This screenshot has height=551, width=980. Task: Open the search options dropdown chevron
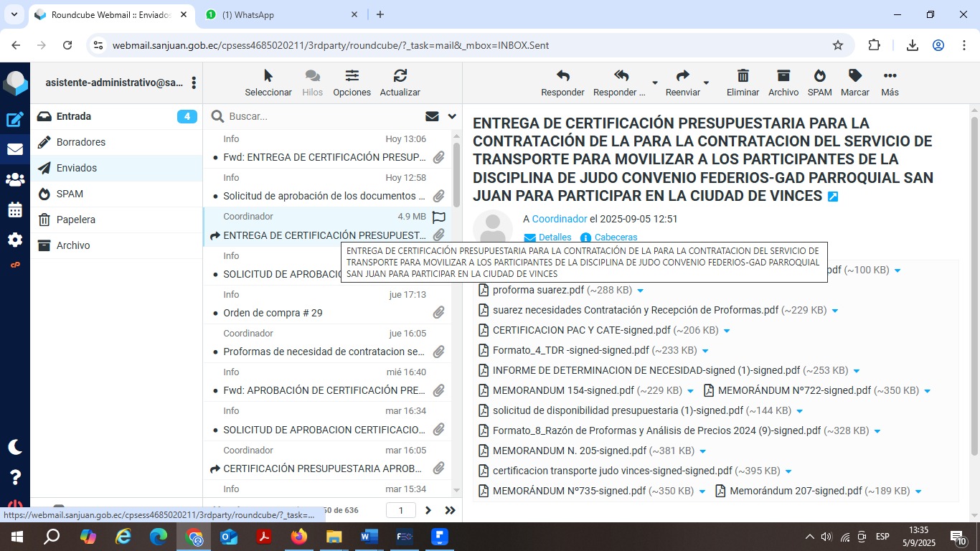452,116
